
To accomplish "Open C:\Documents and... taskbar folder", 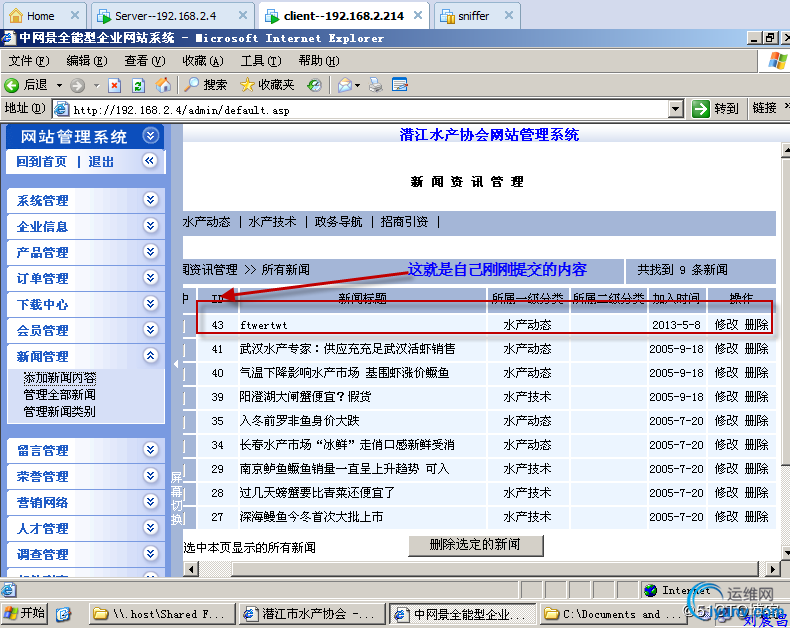I will [613, 614].
